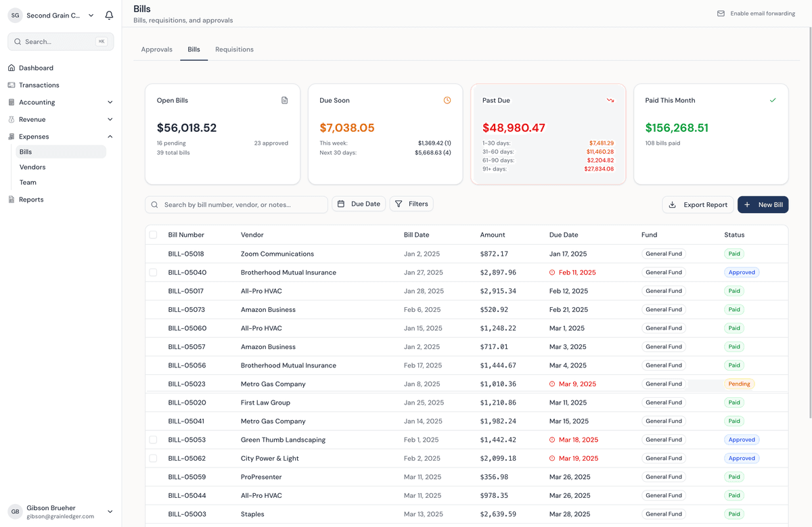The image size is (812, 527).
Task: Open notifications bell icon
Action: [x=109, y=16]
